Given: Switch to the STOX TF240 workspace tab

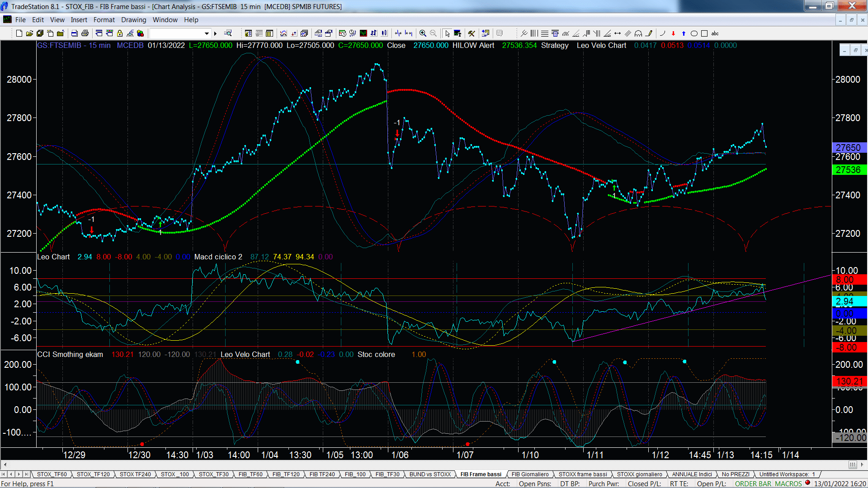Looking at the screenshot, I should click(135, 474).
